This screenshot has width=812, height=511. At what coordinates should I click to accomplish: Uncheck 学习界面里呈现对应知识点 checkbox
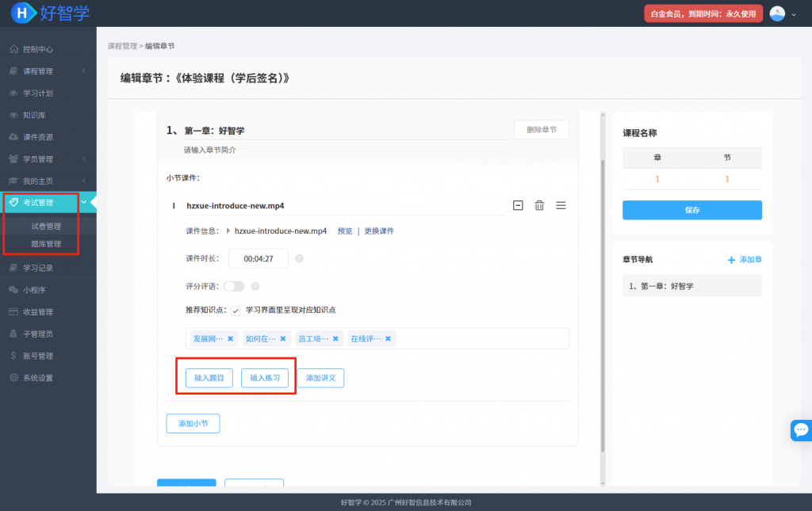pyautogui.click(x=236, y=310)
